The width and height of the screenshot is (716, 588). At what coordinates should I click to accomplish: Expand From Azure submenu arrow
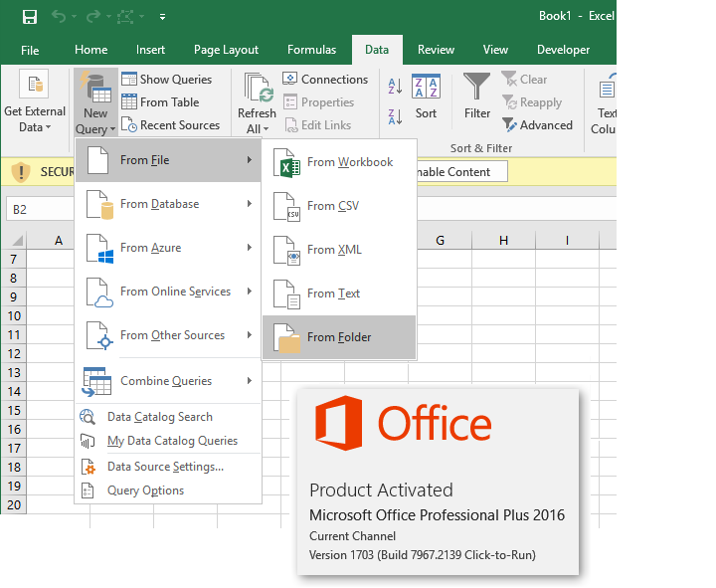click(250, 248)
